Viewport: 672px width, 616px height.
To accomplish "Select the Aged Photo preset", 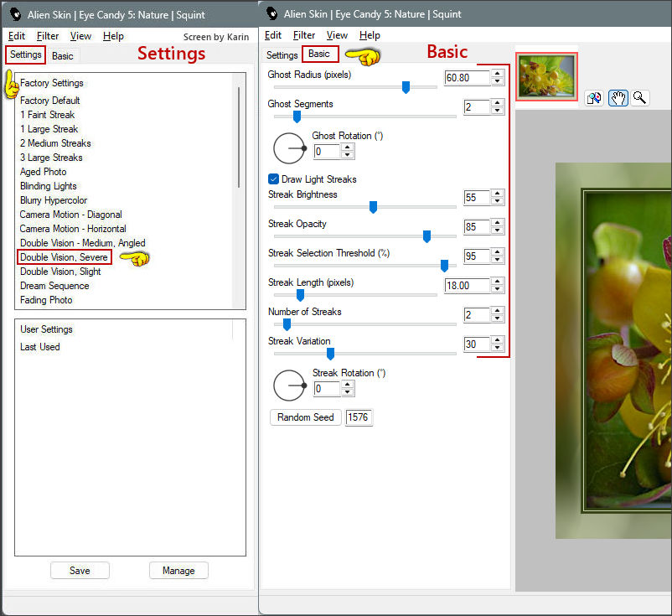I will coord(44,172).
